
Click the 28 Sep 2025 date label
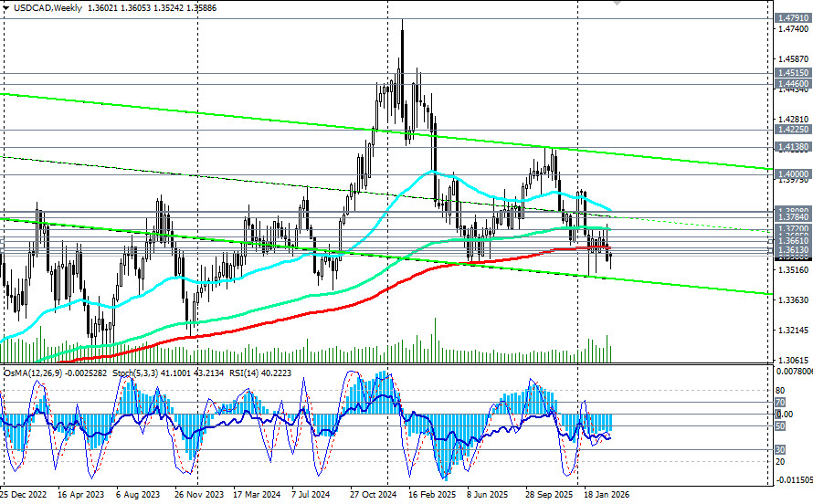(550, 495)
